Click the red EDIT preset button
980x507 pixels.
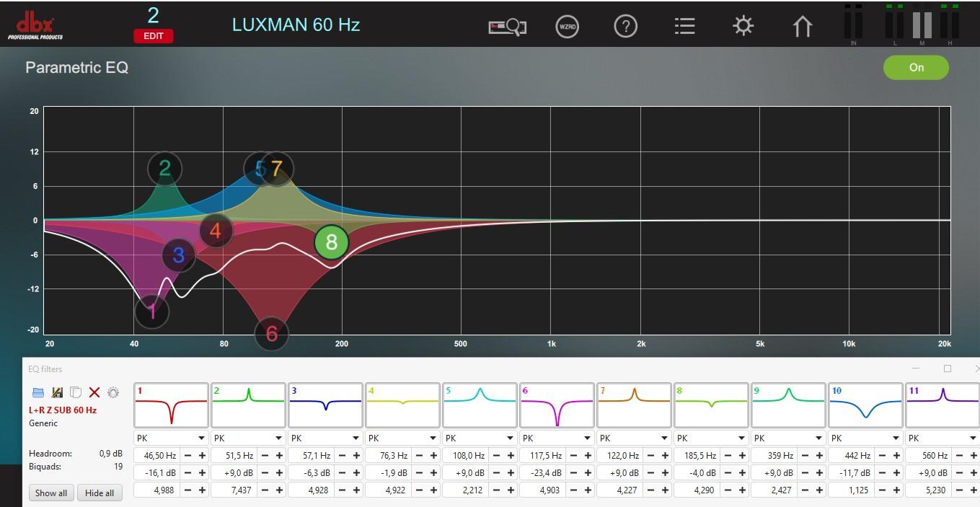tap(153, 36)
